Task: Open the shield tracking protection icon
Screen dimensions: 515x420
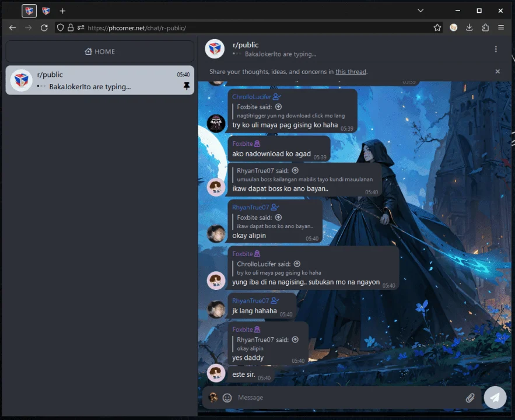Action: [60, 27]
